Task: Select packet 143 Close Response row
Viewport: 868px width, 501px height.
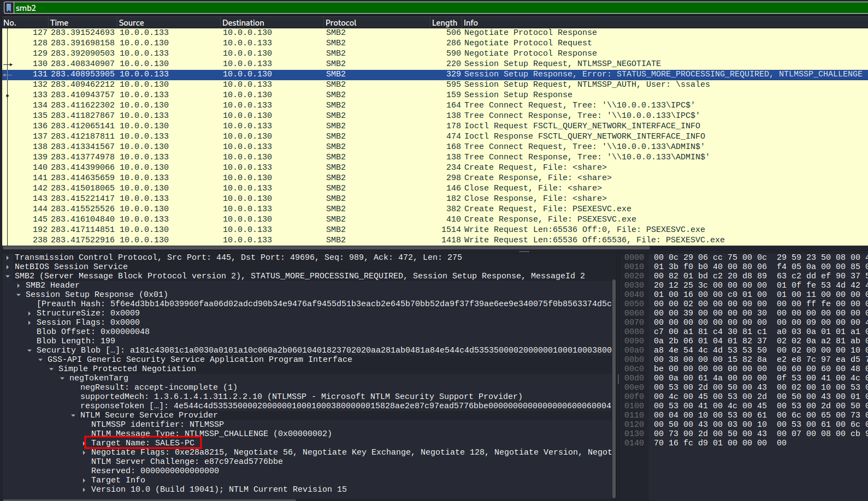Action: (435, 199)
